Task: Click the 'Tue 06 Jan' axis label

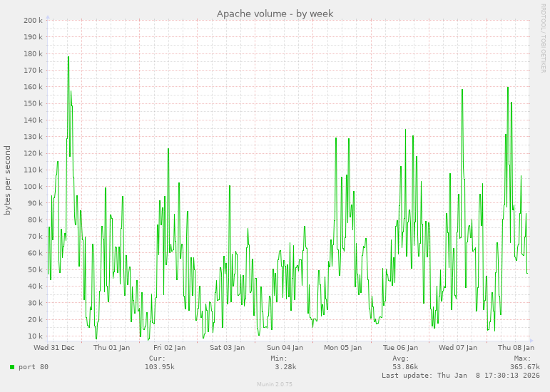Action: point(401,348)
